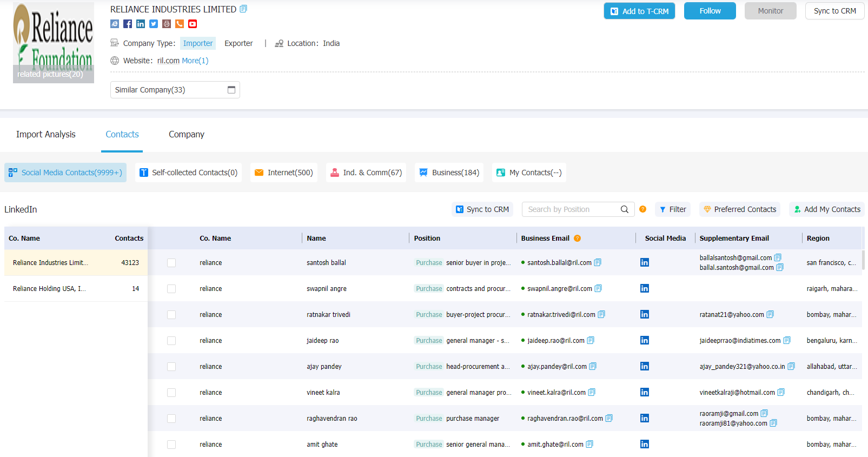Open related pictures(20) logo thumbnail
868x457 pixels.
pos(54,43)
